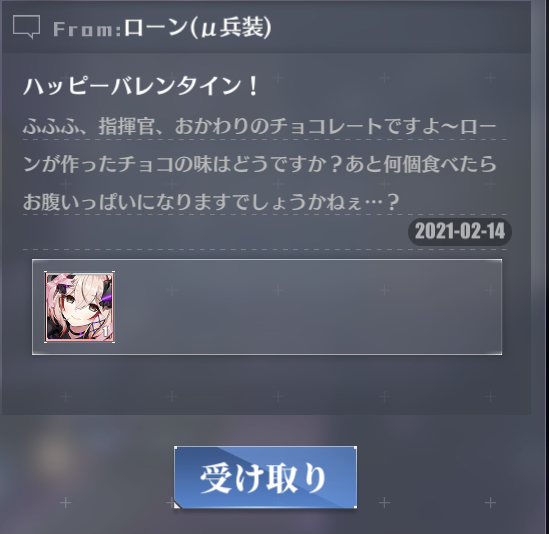Click the quantity number 1 on reward icon

pyautogui.click(x=105, y=331)
